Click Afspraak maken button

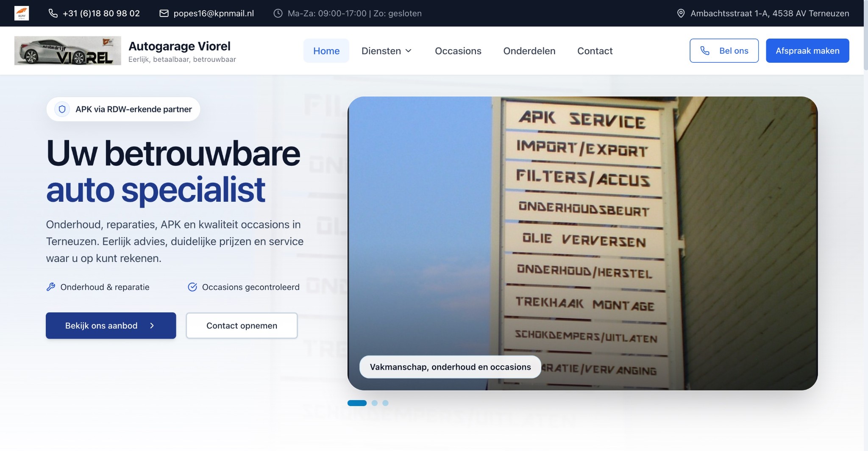[x=807, y=51]
